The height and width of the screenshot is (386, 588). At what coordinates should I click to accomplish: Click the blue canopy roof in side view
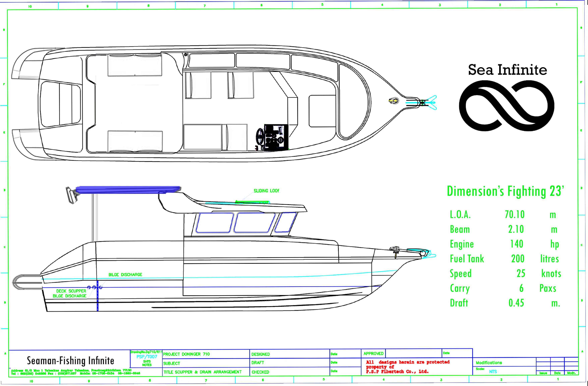pyautogui.click(x=127, y=190)
